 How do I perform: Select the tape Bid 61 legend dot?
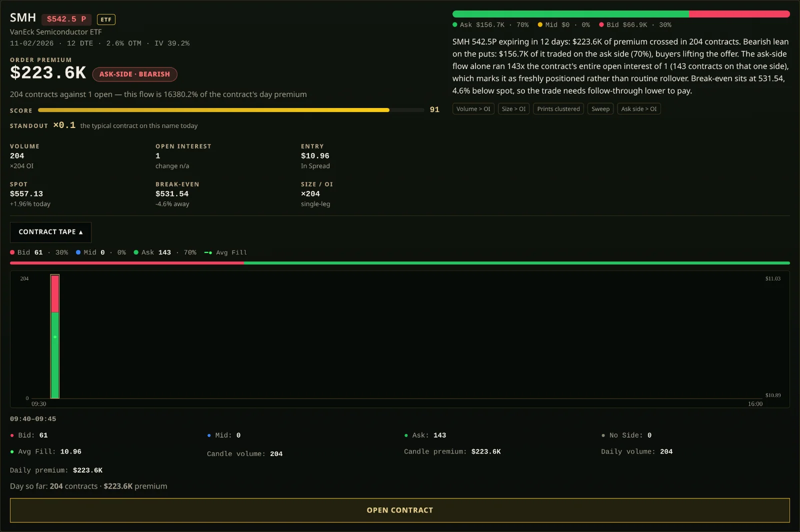12,252
